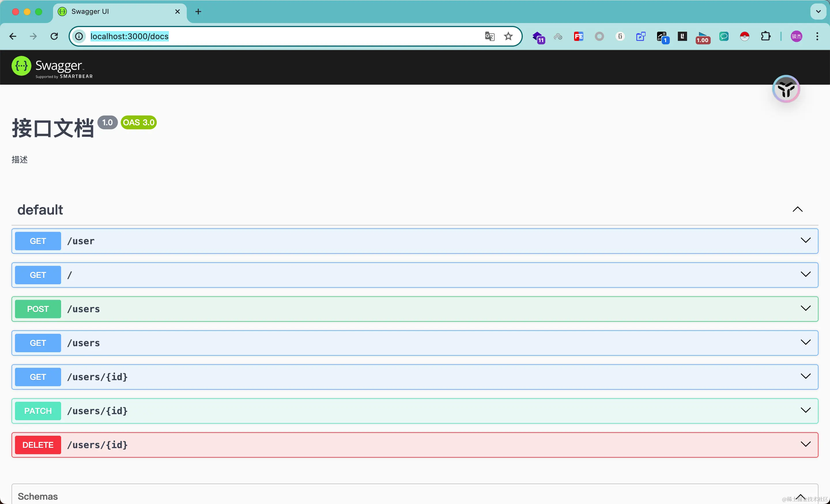Click the localhost:3000/docs address field
This screenshot has height=504, width=830.
(269, 36)
